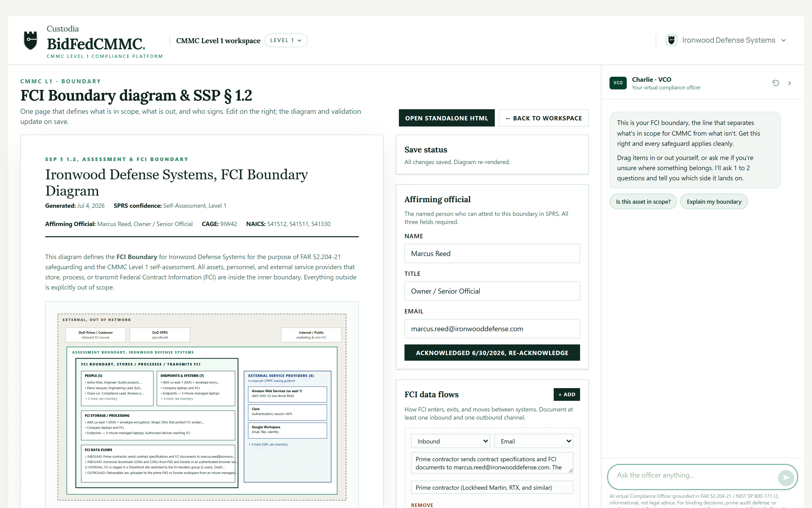Viewport: 812px width, 508px height.
Task: Click 'INTERNAL: FCI is staged in a SharePoint' line
Action: click(155, 467)
